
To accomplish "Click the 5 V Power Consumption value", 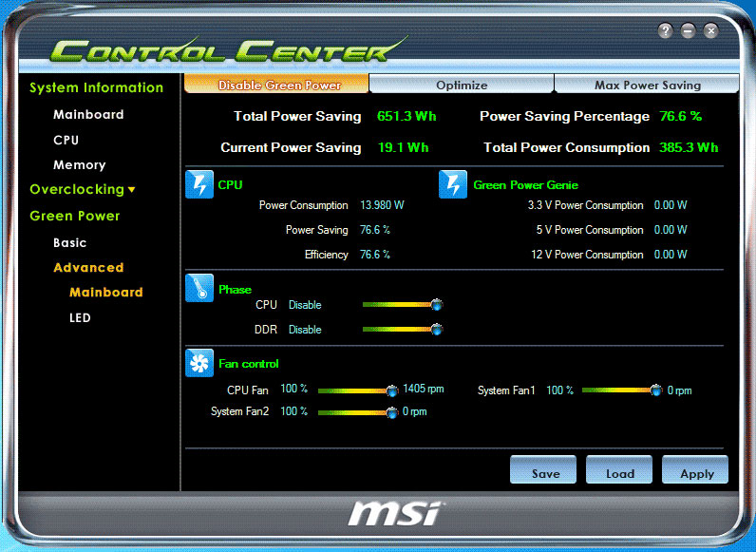I will [x=671, y=230].
